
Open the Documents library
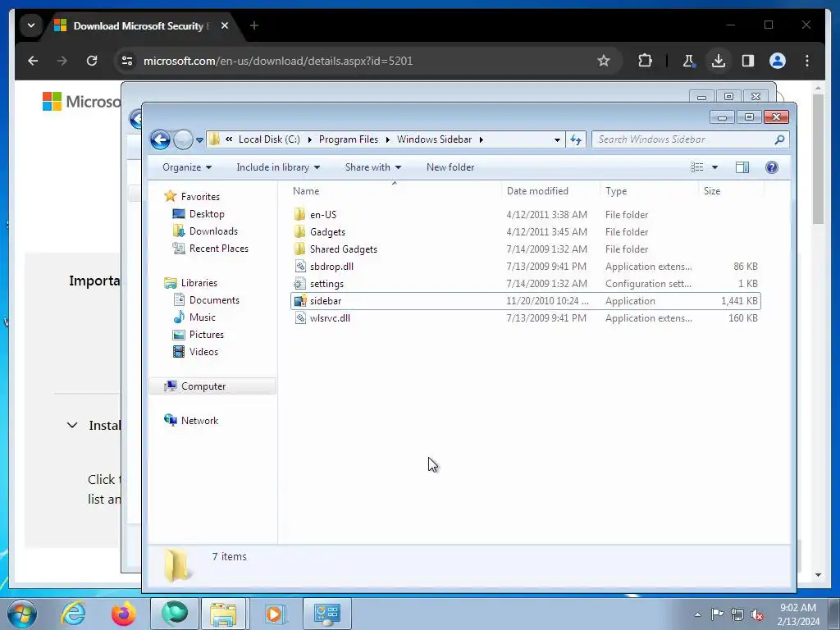[x=214, y=300]
